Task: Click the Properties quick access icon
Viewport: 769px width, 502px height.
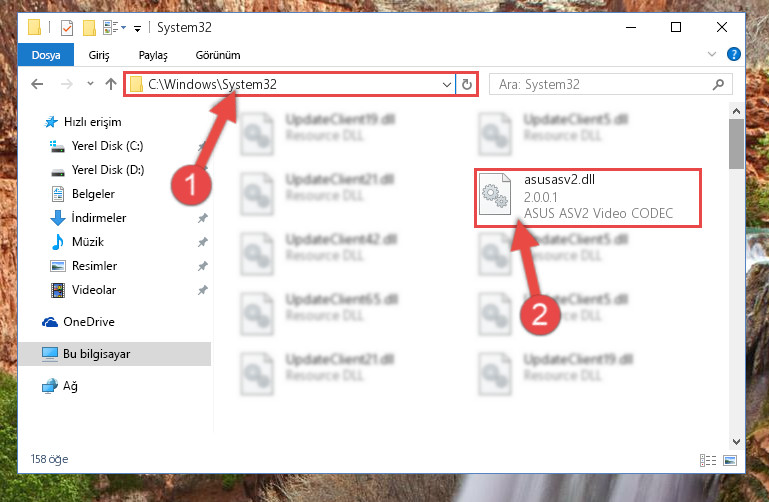Action: click(67, 27)
